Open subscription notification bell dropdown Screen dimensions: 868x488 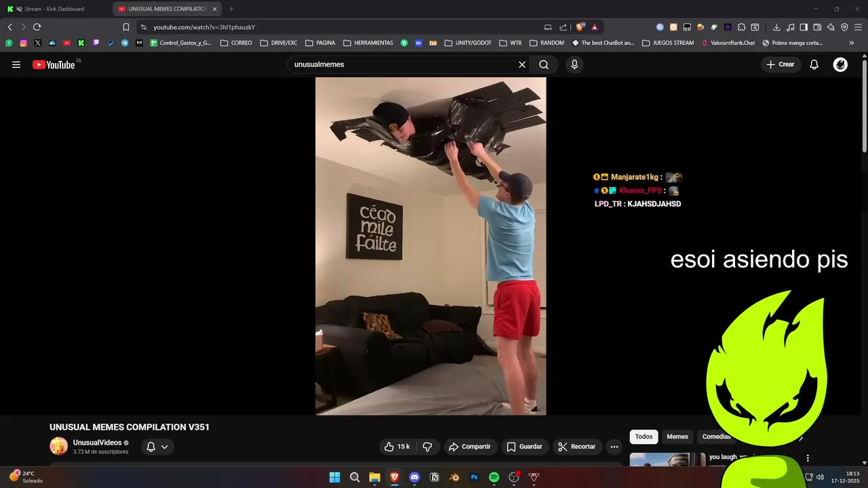point(157,447)
